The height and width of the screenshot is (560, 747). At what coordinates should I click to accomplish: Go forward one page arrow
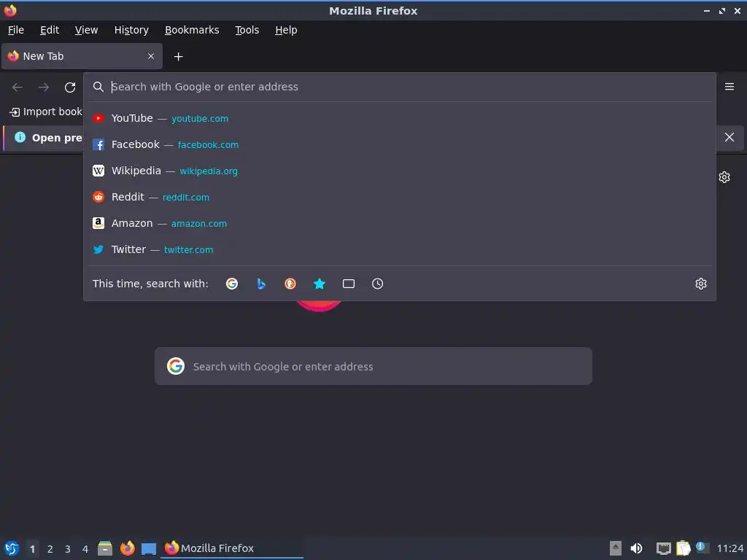click(x=44, y=87)
